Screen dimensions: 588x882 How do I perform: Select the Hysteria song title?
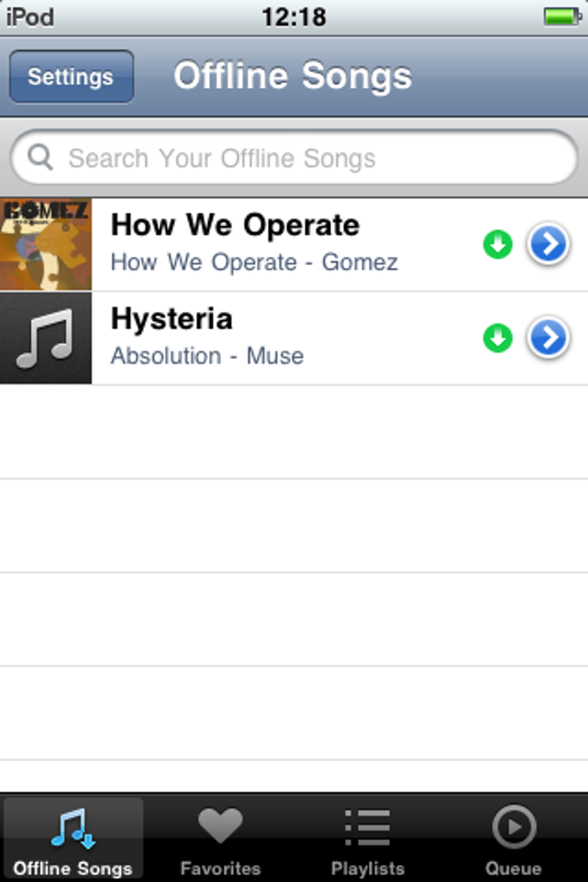point(172,319)
